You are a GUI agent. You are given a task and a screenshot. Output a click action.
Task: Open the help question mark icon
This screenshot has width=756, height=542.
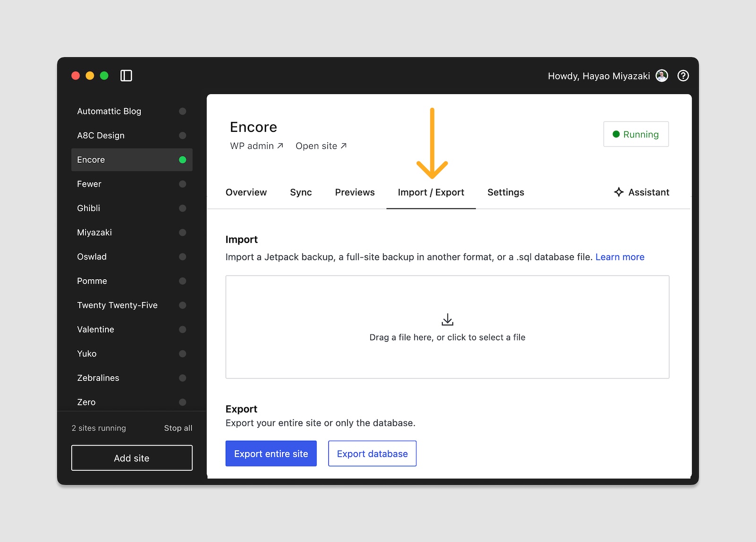pyautogui.click(x=683, y=76)
